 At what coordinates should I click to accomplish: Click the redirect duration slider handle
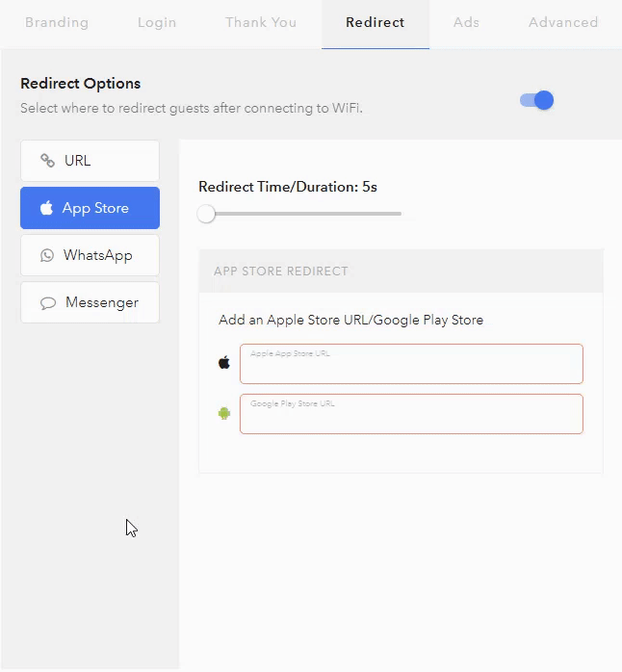click(x=206, y=214)
